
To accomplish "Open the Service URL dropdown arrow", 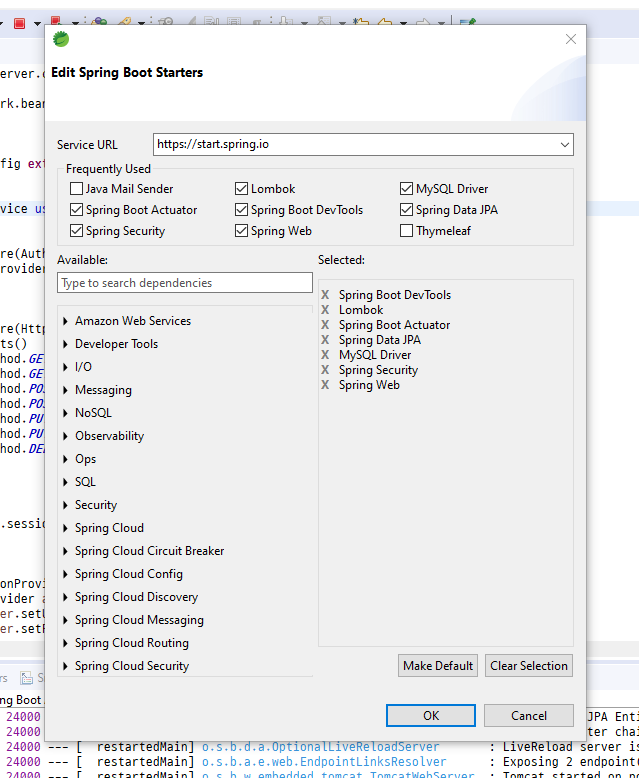I will coord(565,144).
